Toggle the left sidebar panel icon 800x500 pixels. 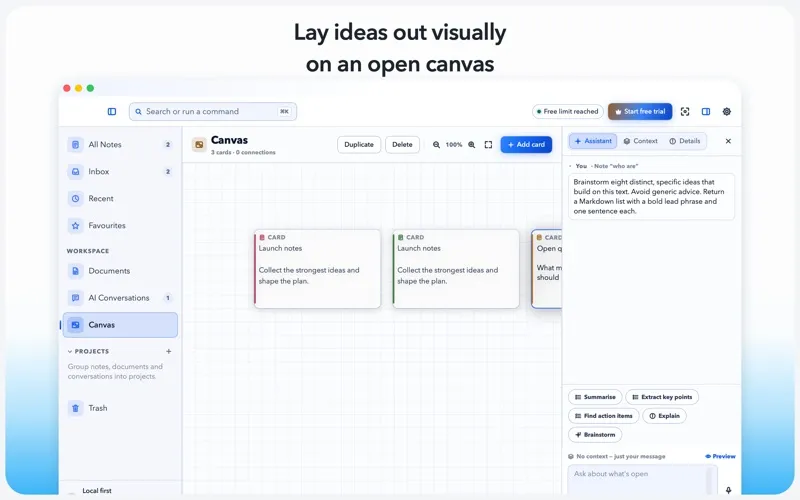point(112,112)
